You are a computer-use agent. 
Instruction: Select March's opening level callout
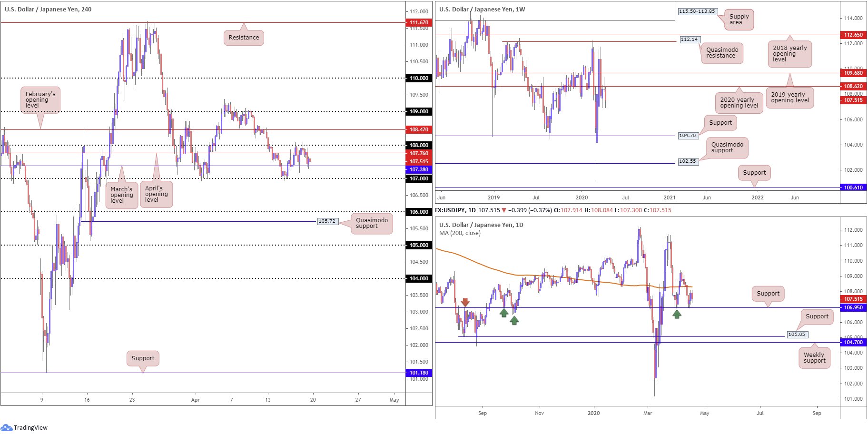[x=122, y=195]
